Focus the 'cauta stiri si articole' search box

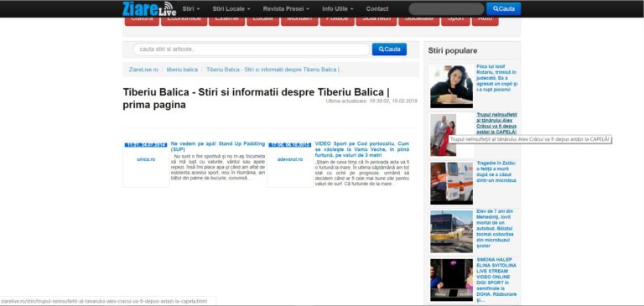pos(252,49)
